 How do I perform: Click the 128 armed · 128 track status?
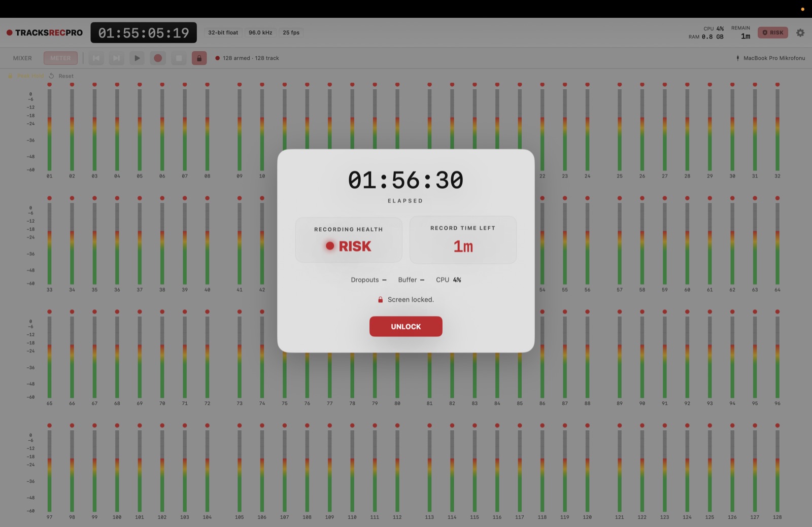[247, 58]
